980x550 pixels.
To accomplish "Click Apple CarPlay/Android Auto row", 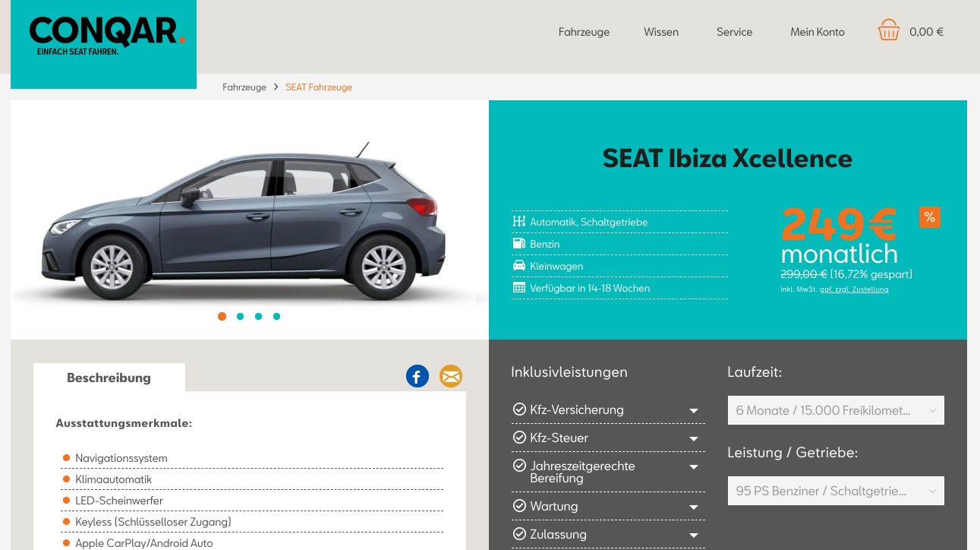I will [253, 543].
